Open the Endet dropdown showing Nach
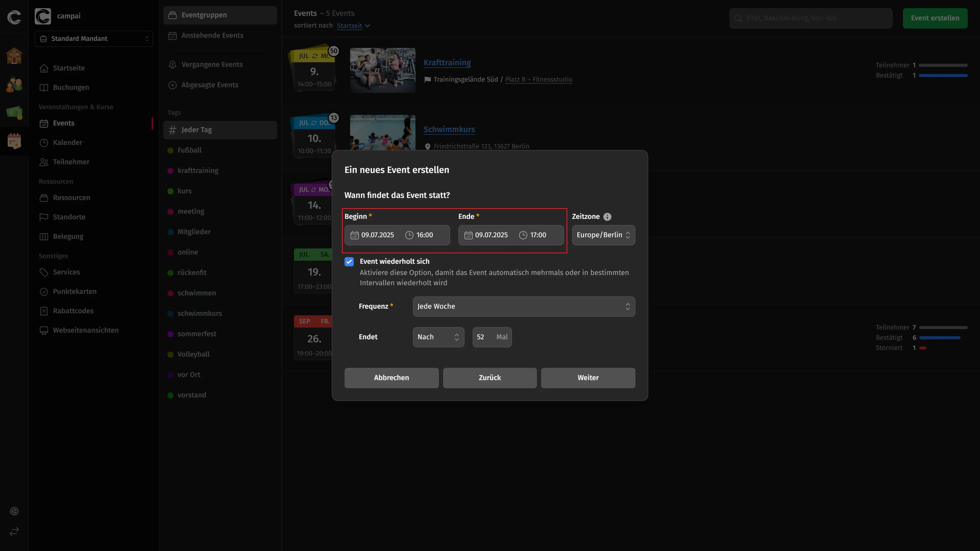Image resolution: width=980 pixels, height=551 pixels. click(438, 337)
